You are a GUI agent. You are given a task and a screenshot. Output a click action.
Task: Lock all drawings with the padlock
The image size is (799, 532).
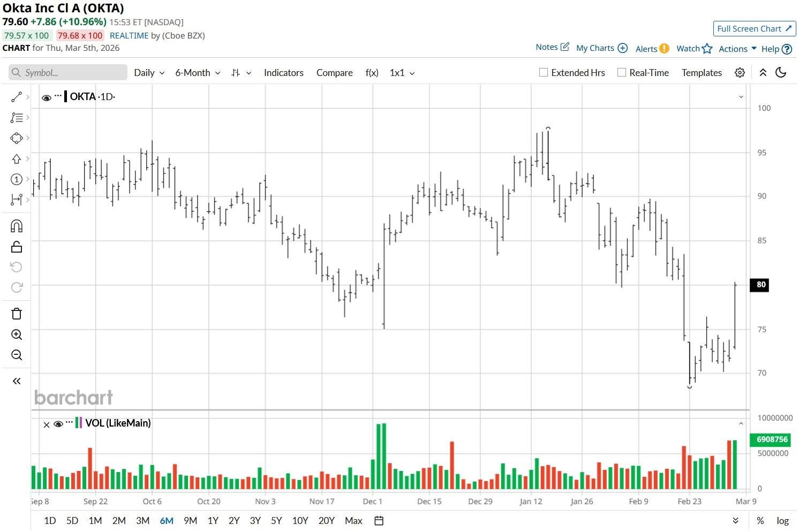17,247
